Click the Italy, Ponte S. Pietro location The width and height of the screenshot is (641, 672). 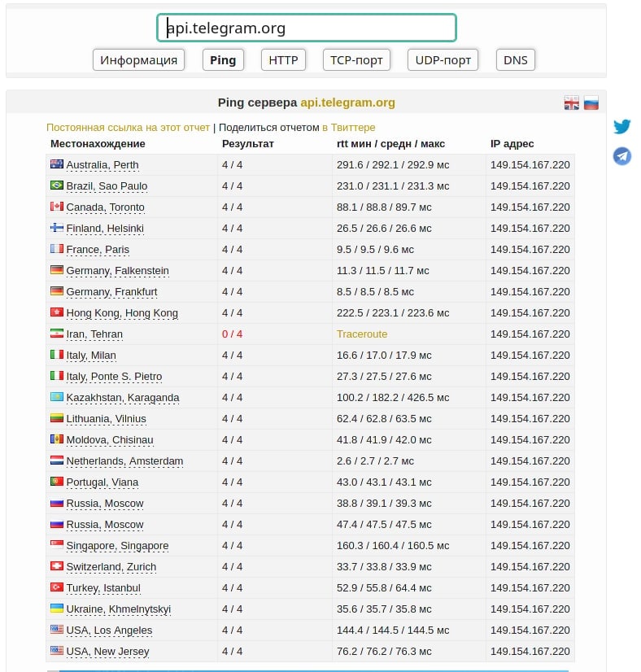point(114,377)
